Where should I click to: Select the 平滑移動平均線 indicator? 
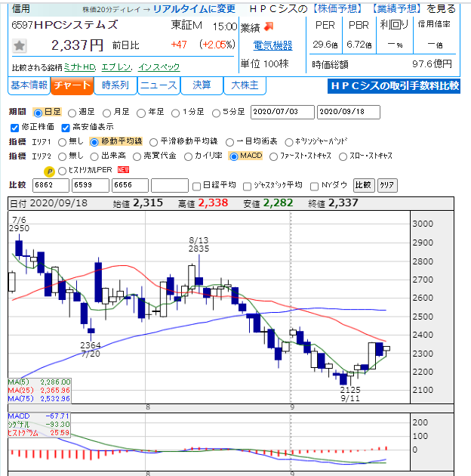tap(153, 142)
